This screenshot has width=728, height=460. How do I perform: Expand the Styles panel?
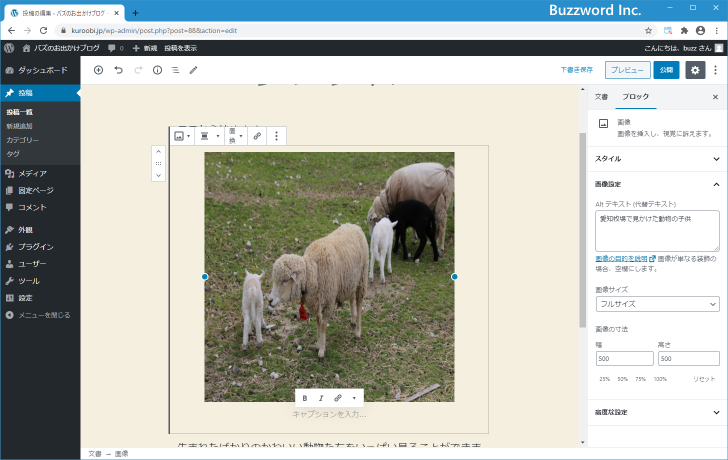point(657,159)
